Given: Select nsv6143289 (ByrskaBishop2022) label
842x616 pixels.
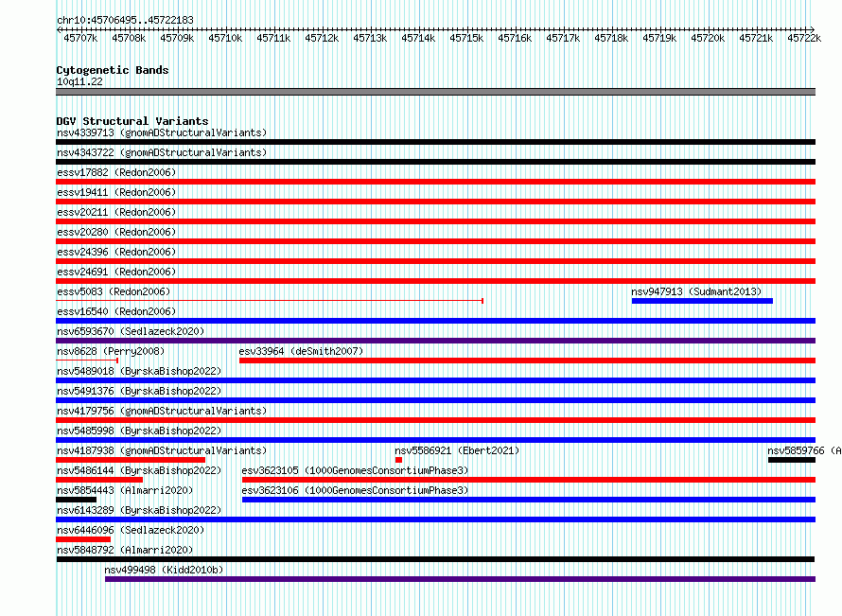Looking at the screenshot, I should (x=139, y=510).
